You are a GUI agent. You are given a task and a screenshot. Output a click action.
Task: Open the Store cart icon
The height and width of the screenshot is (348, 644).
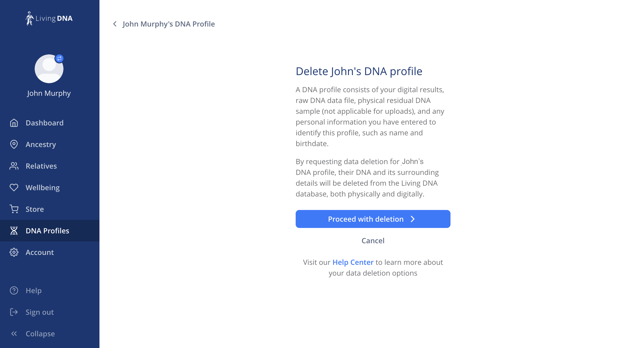pos(14,209)
